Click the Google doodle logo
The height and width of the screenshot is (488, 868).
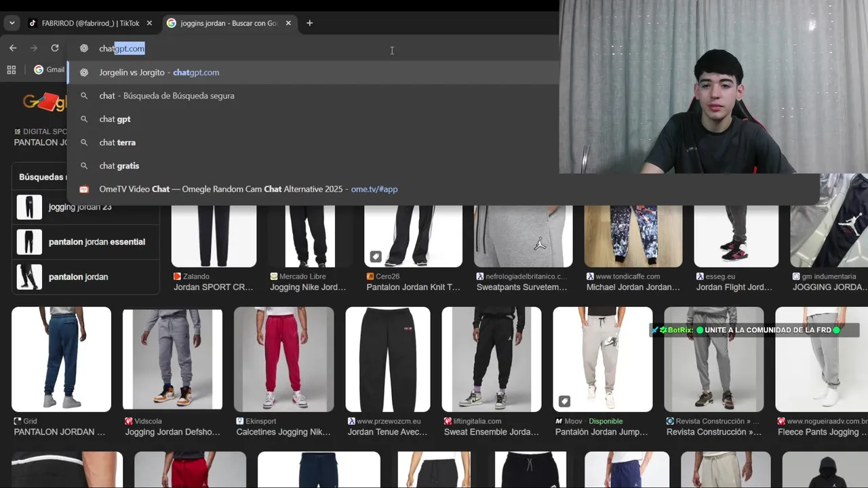(x=45, y=102)
